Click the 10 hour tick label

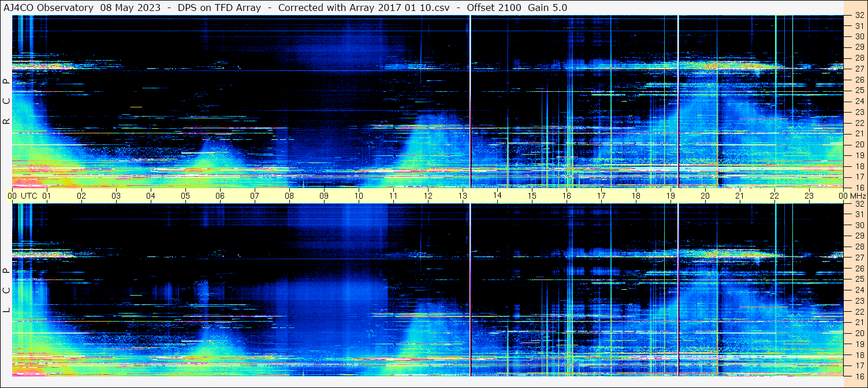tap(359, 196)
